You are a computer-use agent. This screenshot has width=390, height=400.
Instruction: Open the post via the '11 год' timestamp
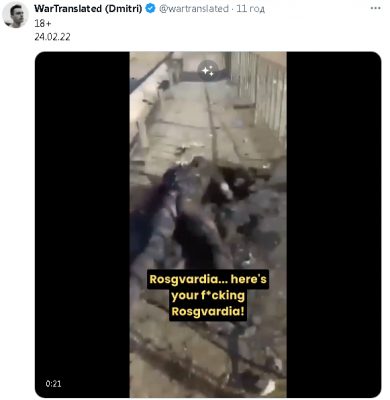[x=250, y=8]
